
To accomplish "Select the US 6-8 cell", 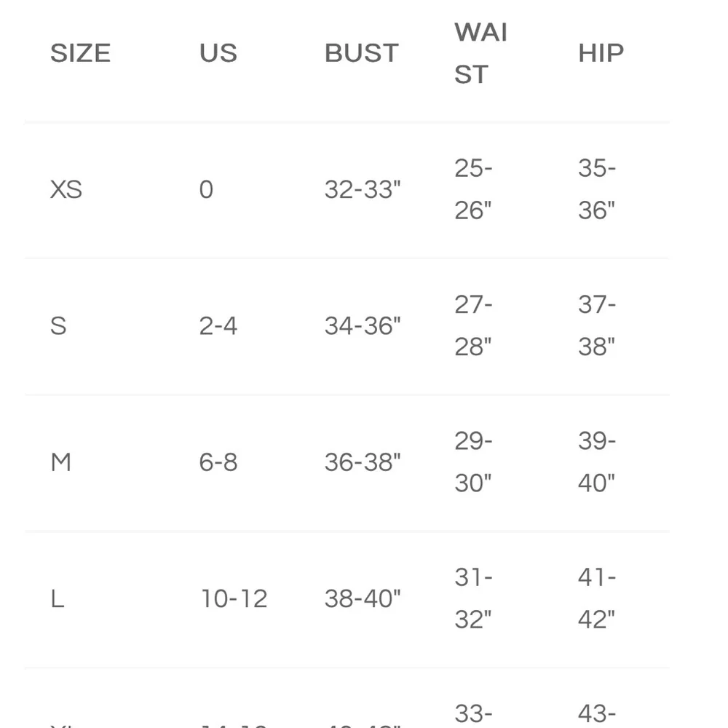I will [218, 462].
